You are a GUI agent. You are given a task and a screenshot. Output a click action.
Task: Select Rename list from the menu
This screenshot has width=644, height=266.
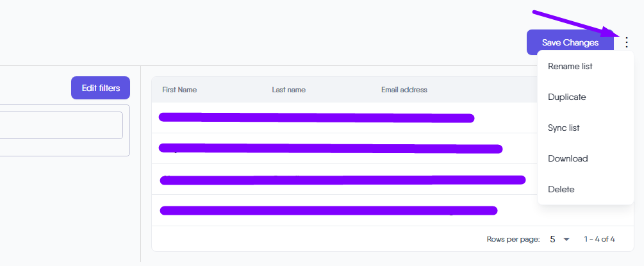[x=570, y=66]
